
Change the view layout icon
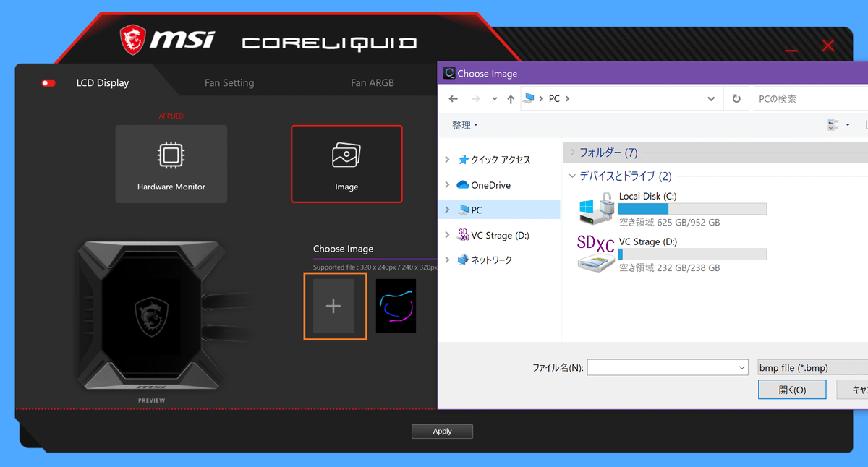coord(834,125)
